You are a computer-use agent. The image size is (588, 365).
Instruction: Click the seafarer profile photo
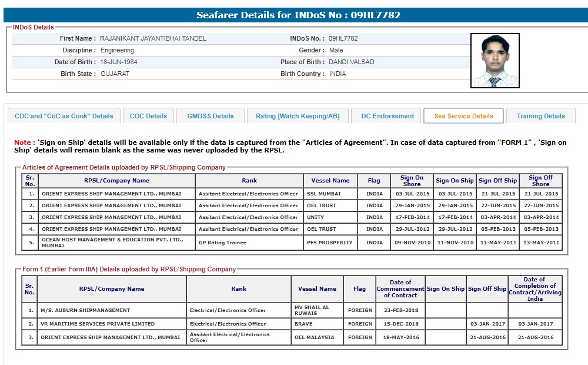point(495,61)
